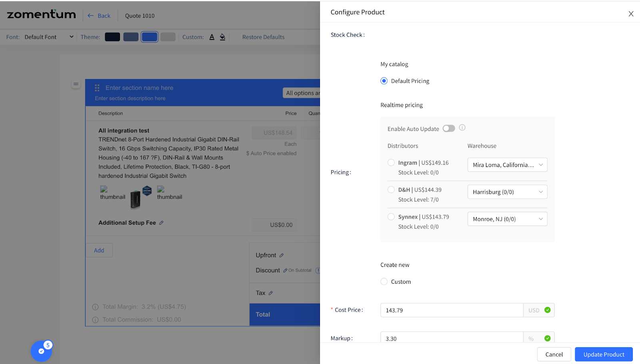Image resolution: width=640 pixels, height=364 pixels.
Task: Select the Synnex distributor radio button
Action: 391,217
